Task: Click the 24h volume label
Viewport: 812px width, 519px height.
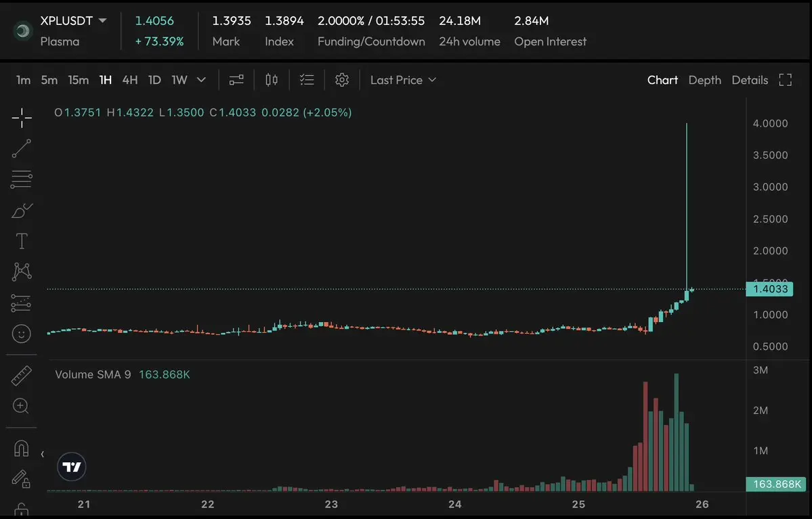Action: pos(469,41)
